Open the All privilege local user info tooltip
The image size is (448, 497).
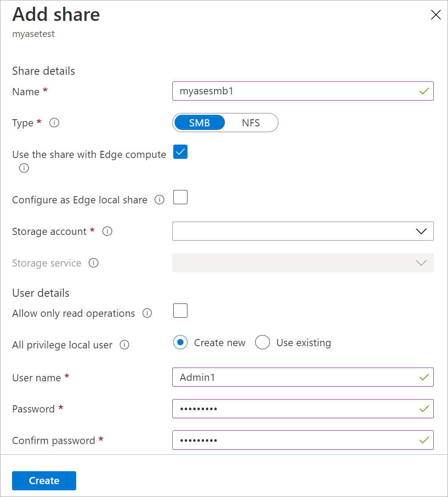point(125,345)
